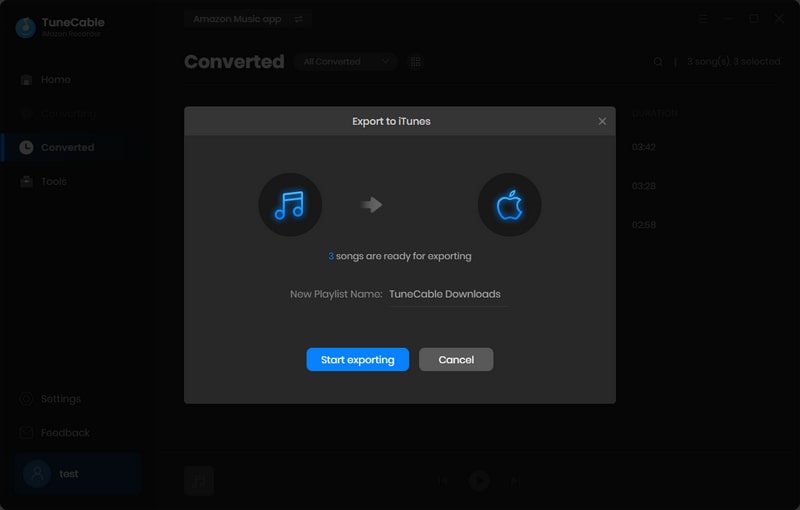
Task: Click the music note icon in dialog
Action: pos(290,205)
